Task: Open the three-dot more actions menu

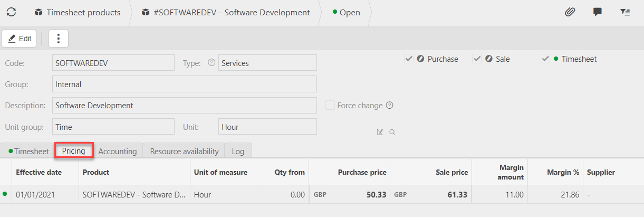Action: pos(59,39)
